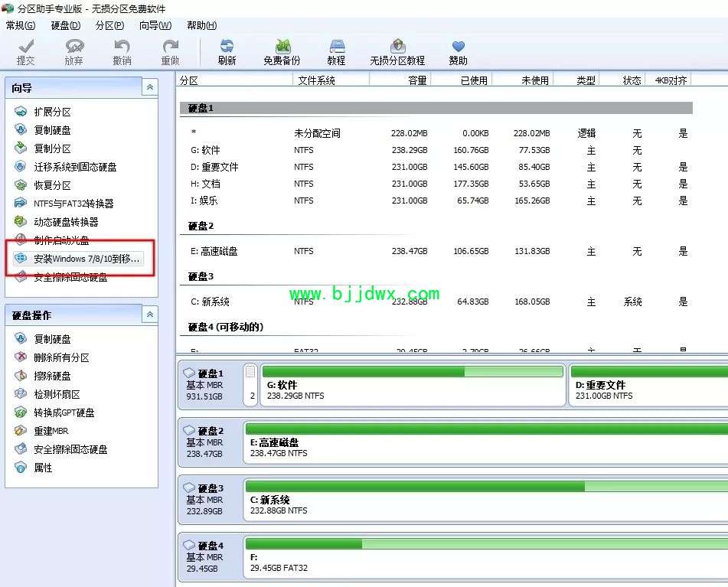Click 擦除硬盘 operation
This screenshot has height=587, width=728.
click(x=43, y=376)
